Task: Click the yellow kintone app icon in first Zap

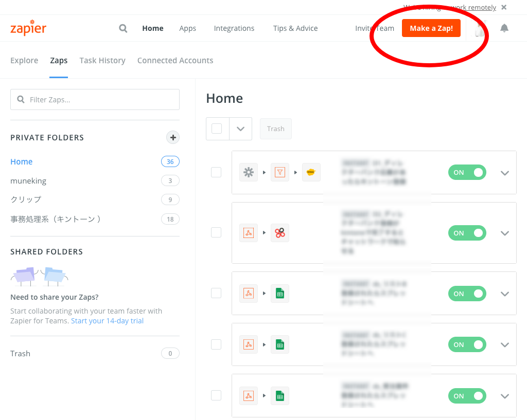Action: tap(311, 172)
